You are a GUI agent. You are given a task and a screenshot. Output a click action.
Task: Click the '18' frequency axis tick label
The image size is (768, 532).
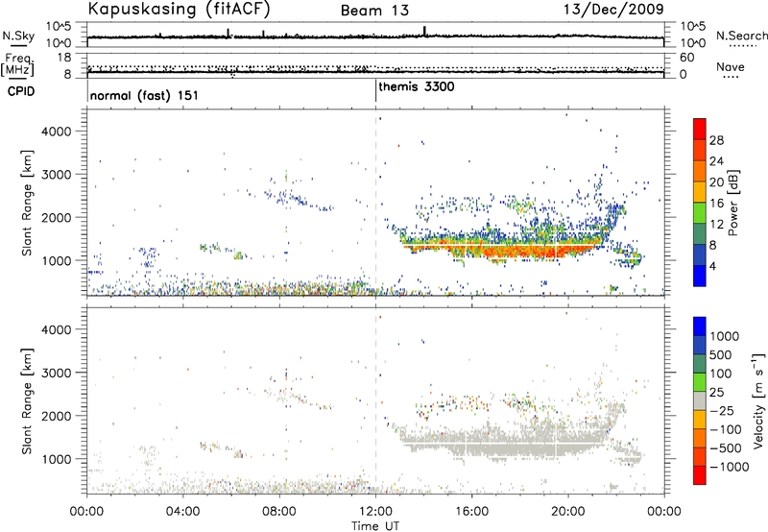click(x=64, y=58)
